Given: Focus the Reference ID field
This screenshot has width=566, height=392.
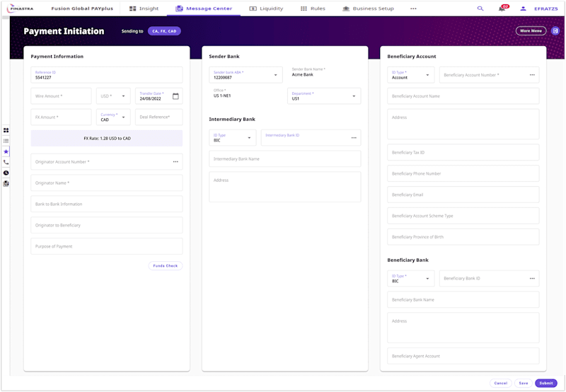Looking at the screenshot, I should click(107, 75).
